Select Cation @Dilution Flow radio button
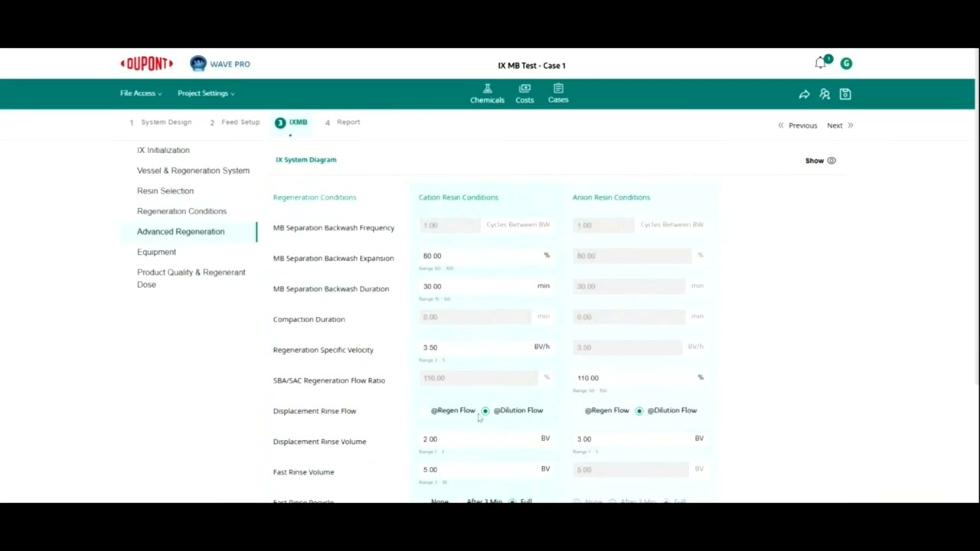 coord(485,411)
